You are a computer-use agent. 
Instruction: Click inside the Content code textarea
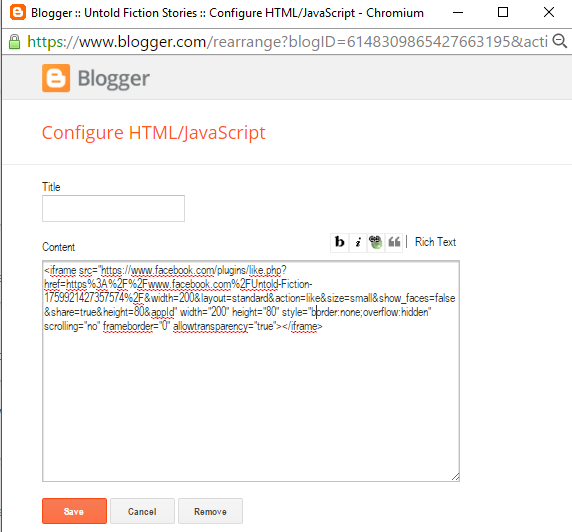[x=251, y=371]
